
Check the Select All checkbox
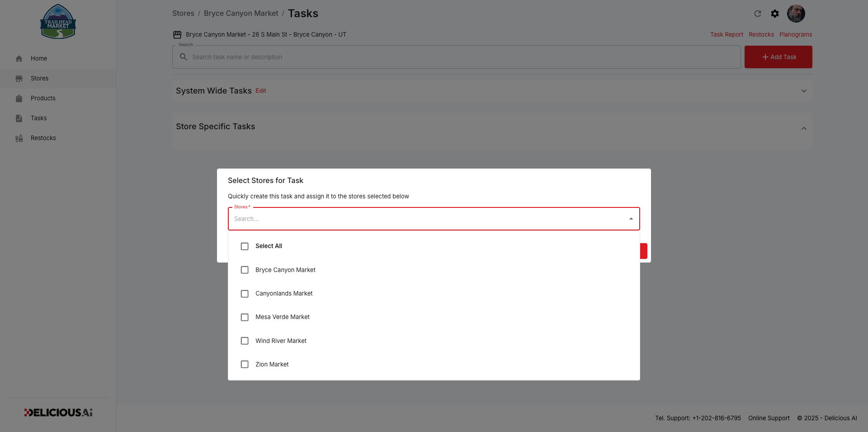click(245, 246)
